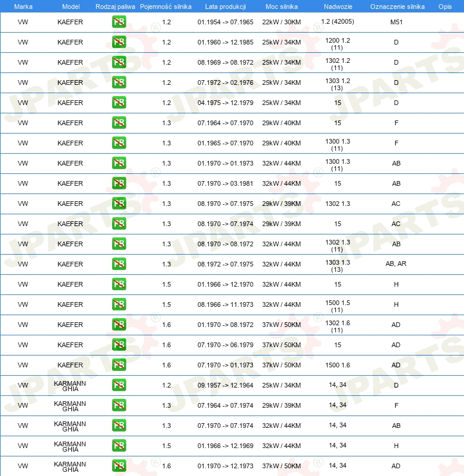Select fuel icon for row 01.1970 -> 12.1973
Viewport: 464px width, 476px height.
(x=119, y=466)
